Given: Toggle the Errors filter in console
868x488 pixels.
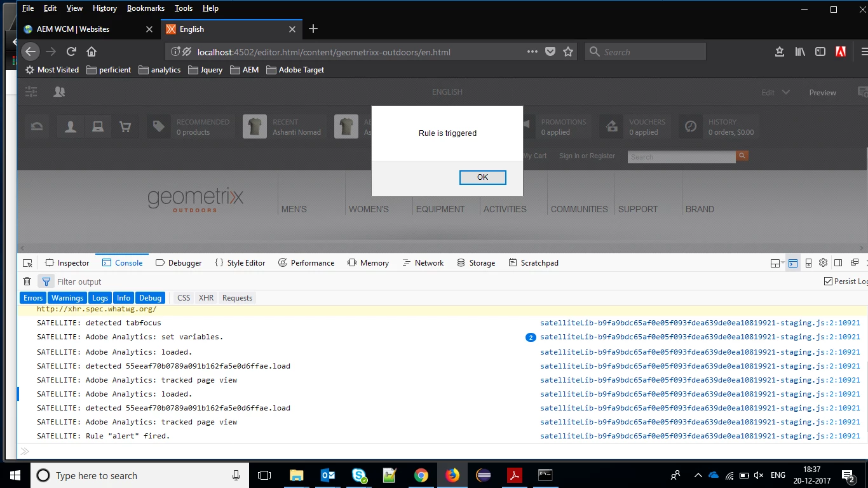Looking at the screenshot, I should pos(33,297).
